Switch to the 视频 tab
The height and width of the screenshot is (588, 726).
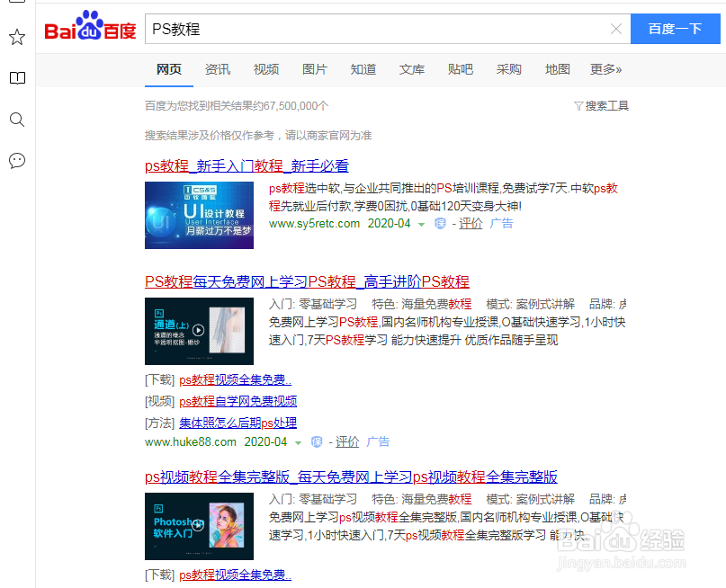(x=265, y=69)
